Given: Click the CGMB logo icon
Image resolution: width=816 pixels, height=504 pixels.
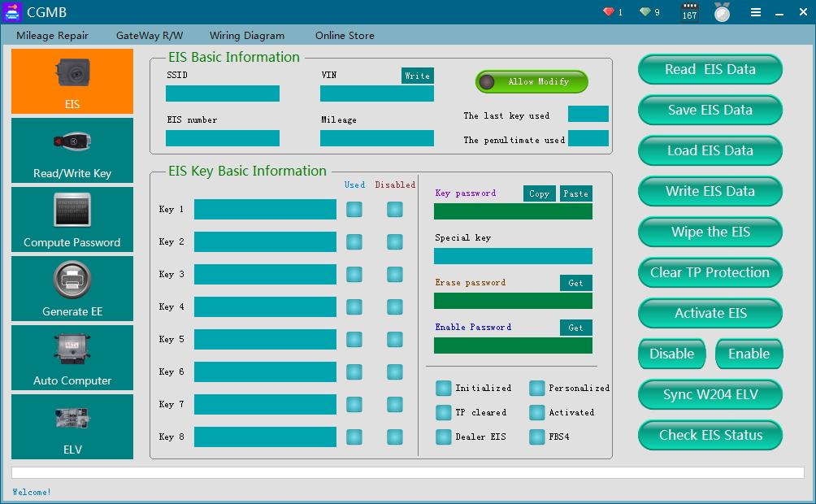Looking at the screenshot, I should (x=11, y=11).
